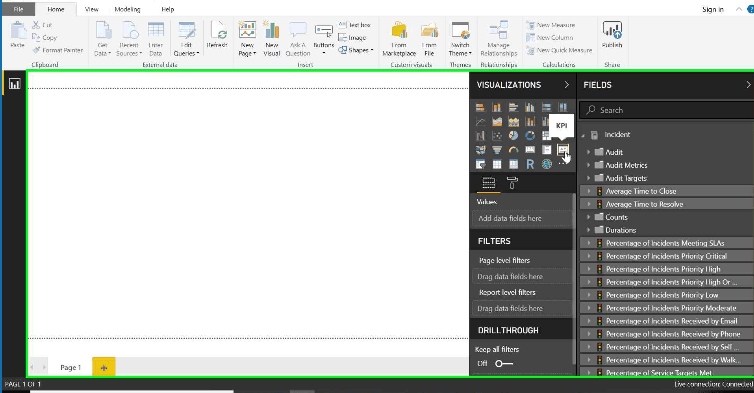Expand Average Time to Close KPI
Viewport: 754px width, 393px height.
pyautogui.click(x=588, y=191)
